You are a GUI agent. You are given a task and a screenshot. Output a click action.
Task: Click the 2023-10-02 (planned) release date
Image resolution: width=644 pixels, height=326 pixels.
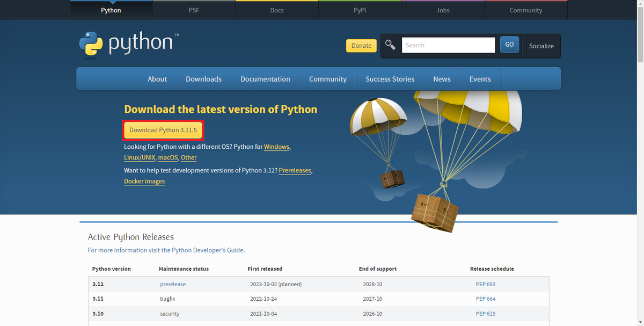pyautogui.click(x=276, y=284)
